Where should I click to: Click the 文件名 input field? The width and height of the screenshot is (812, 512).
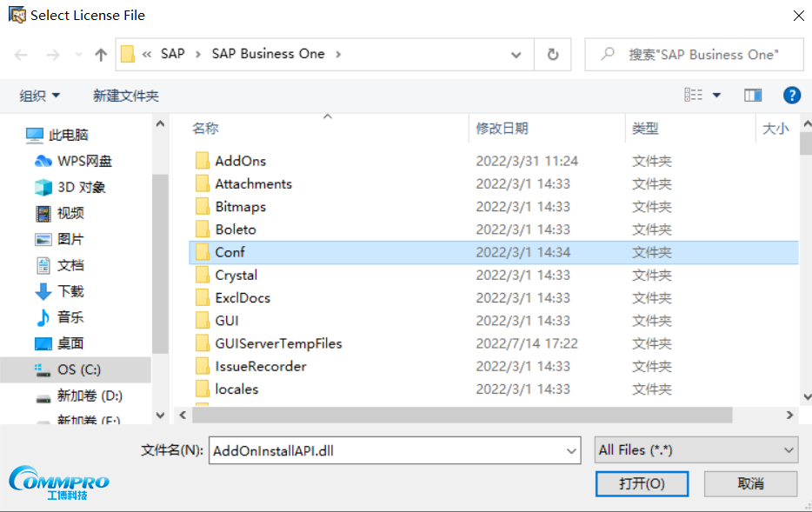click(x=386, y=450)
